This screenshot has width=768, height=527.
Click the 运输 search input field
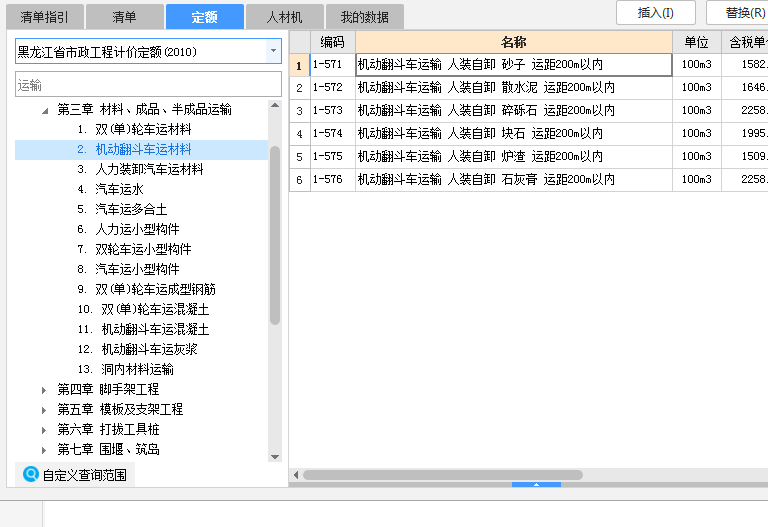[x=148, y=84]
